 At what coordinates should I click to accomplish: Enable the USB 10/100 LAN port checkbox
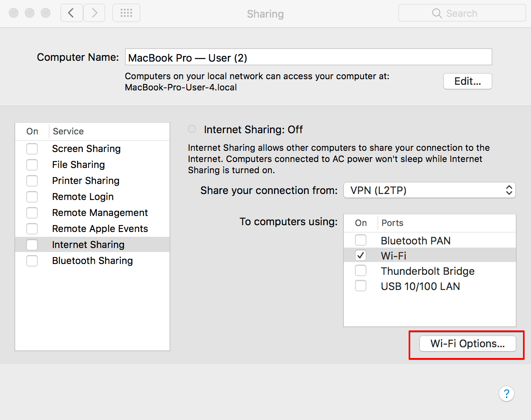[361, 286]
